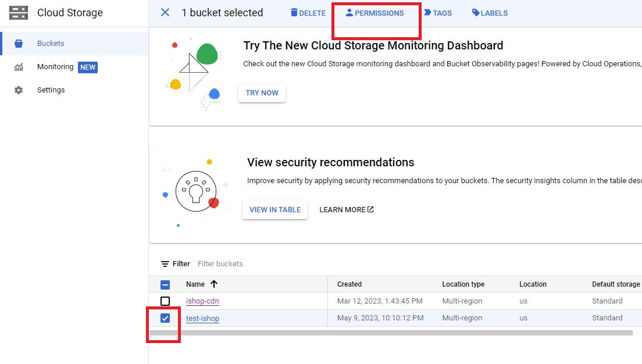Image resolution: width=642 pixels, height=364 pixels.
Task: Open Labels for the selected bucket
Action: click(490, 13)
